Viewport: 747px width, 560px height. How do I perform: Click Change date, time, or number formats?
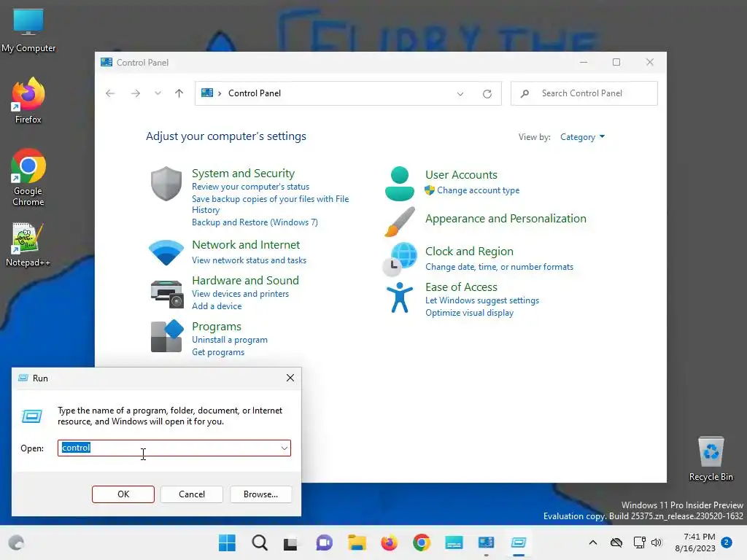point(499,267)
